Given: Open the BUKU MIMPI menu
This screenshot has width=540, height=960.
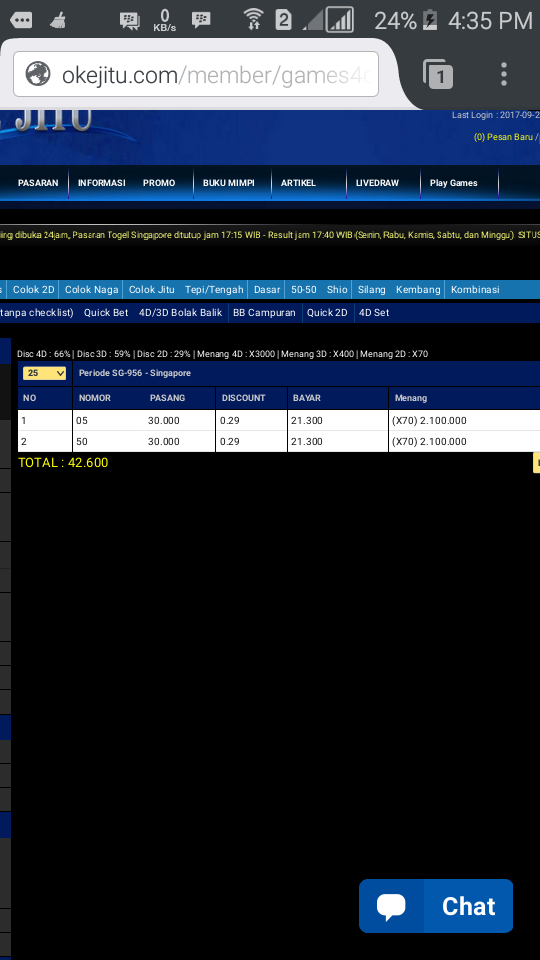Looking at the screenshot, I should [x=228, y=183].
